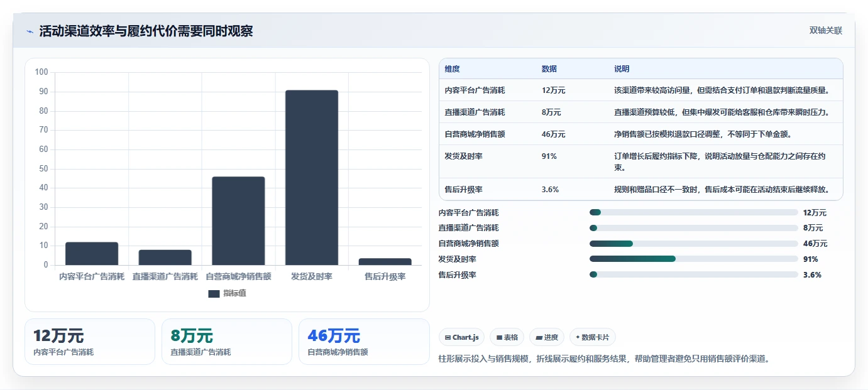Click the 8万元 table cell

(x=551, y=112)
